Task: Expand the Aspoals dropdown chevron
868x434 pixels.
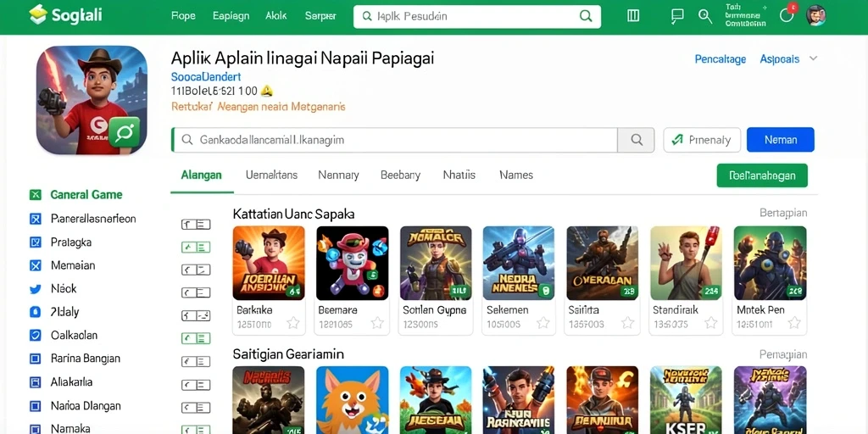Action: point(813,58)
